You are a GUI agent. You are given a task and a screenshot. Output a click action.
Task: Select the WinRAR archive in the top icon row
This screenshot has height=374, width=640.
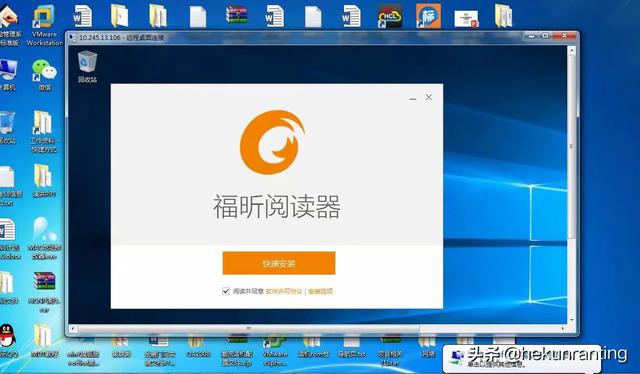point(237,14)
